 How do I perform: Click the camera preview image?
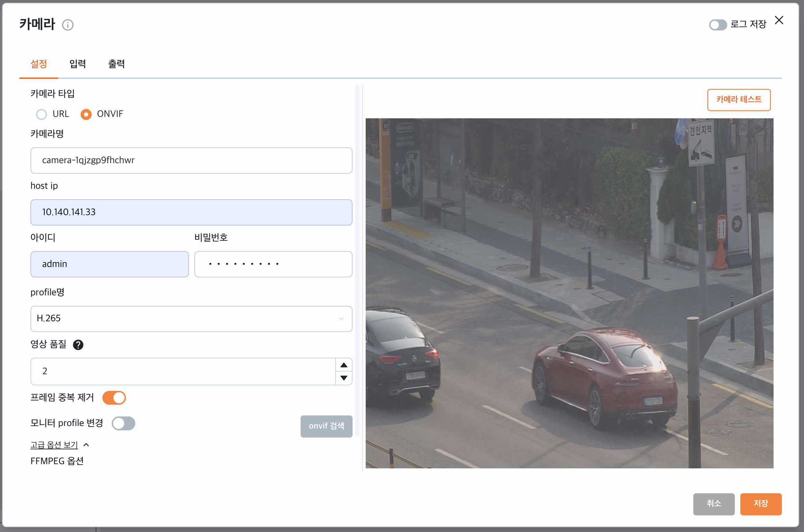(x=569, y=293)
